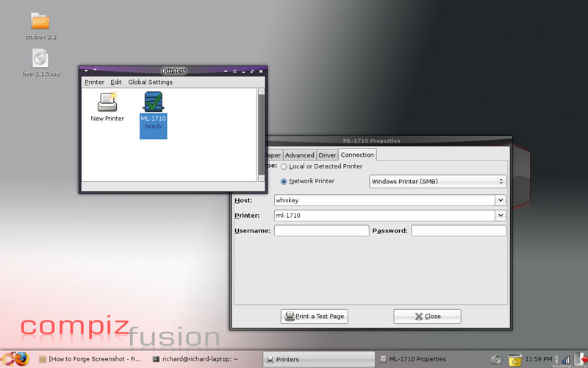Open the Printer menu in Printers window

94,82
